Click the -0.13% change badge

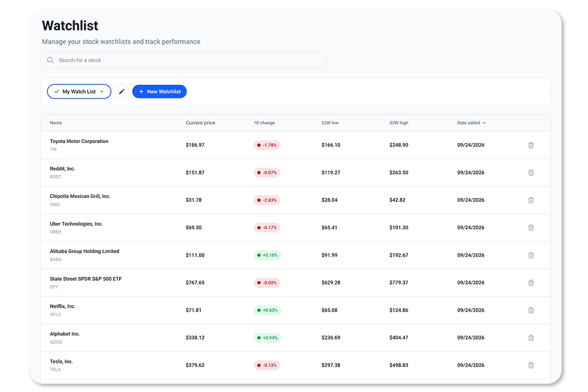pyautogui.click(x=267, y=365)
